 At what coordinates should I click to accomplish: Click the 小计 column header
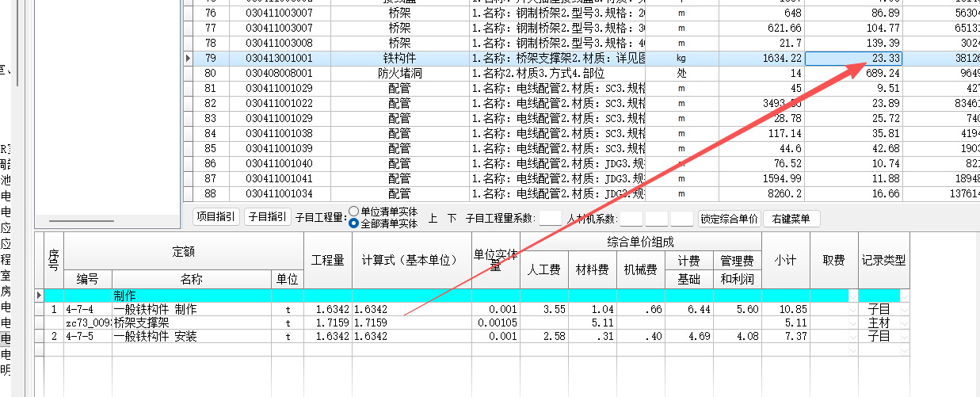click(x=786, y=260)
